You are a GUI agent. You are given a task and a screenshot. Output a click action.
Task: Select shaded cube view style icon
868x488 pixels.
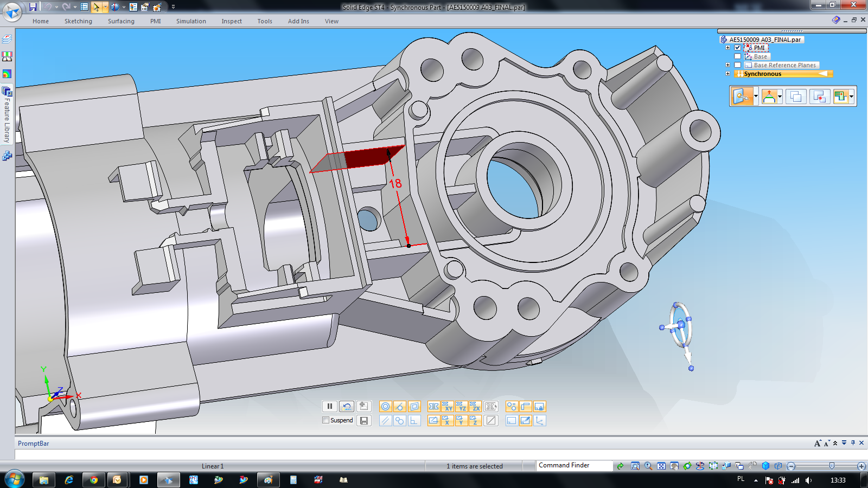point(765,466)
